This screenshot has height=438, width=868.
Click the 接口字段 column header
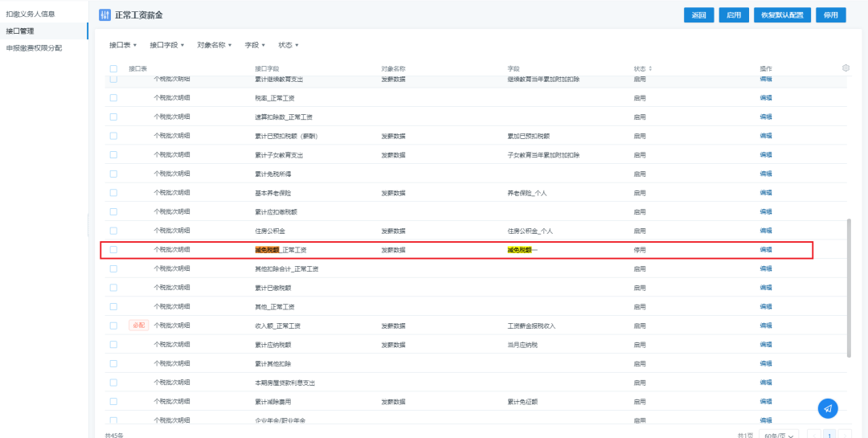(x=267, y=68)
